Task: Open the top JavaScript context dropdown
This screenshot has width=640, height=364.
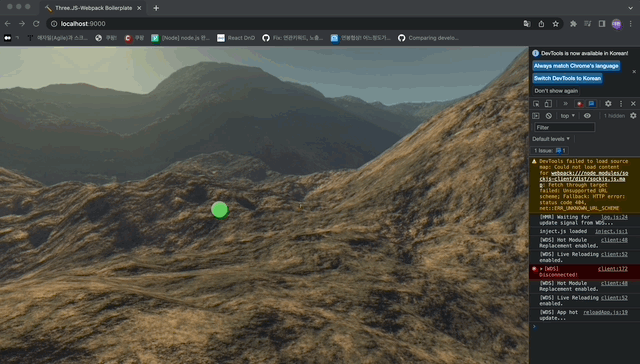Action: [x=567, y=116]
